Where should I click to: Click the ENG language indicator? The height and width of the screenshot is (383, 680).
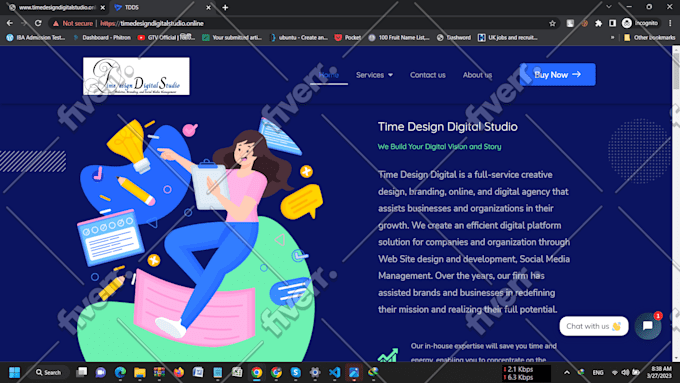click(598, 373)
